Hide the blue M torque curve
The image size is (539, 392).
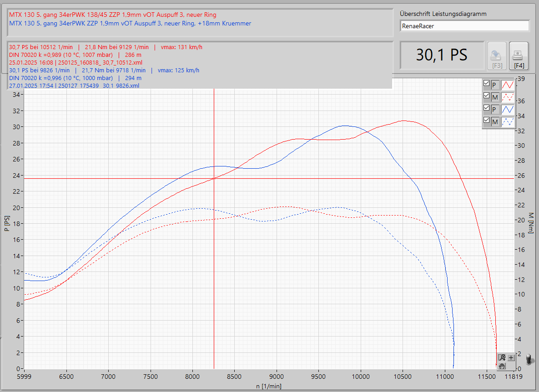[x=487, y=121]
